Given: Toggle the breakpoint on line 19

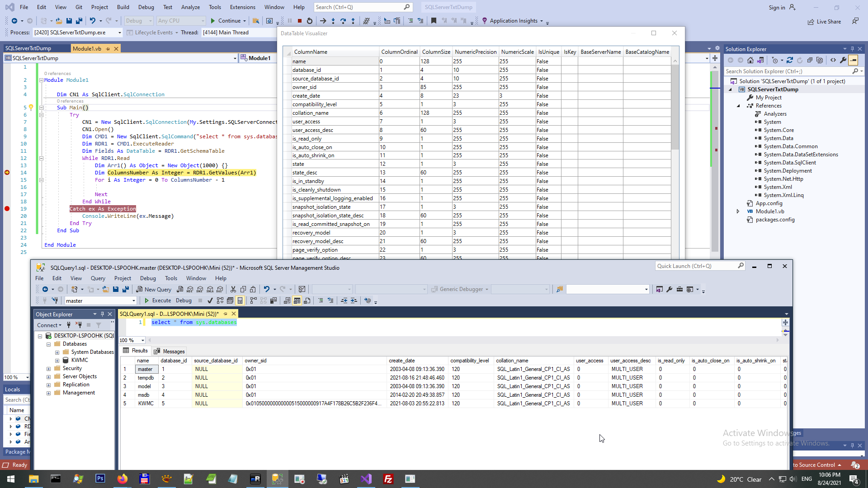Looking at the screenshot, I should [7, 209].
